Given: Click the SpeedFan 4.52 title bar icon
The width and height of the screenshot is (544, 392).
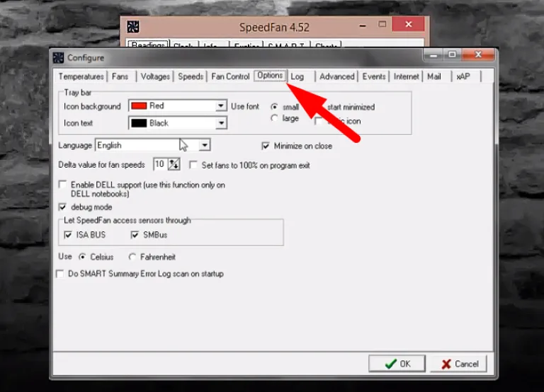Looking at the screenshot, I should pyautogui.click(x=133, y=27).
